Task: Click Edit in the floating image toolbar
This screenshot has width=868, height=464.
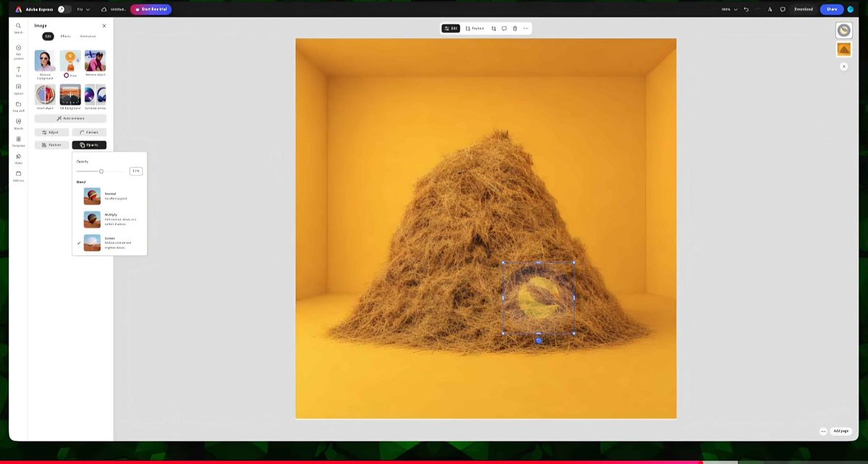Action: click(451, 28)
